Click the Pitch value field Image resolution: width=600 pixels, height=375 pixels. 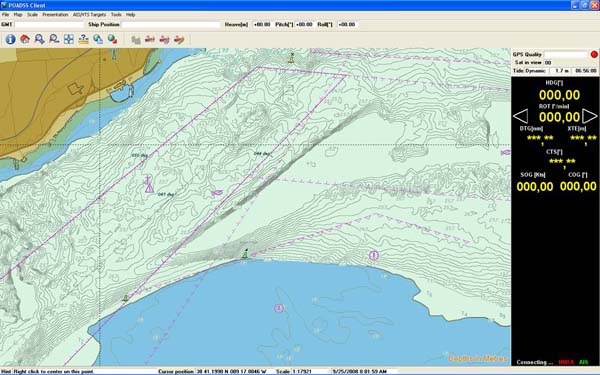(x=305, y=24)
